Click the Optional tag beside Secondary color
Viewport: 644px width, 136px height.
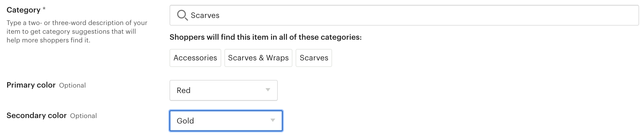coord(83,116)
